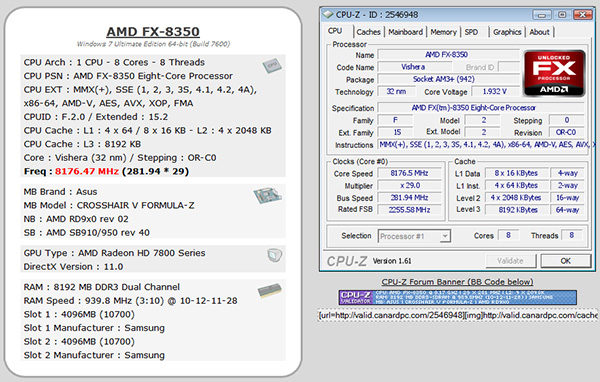
Task: Click the CPU-Z title bar app icon
Action: (328, 15)
